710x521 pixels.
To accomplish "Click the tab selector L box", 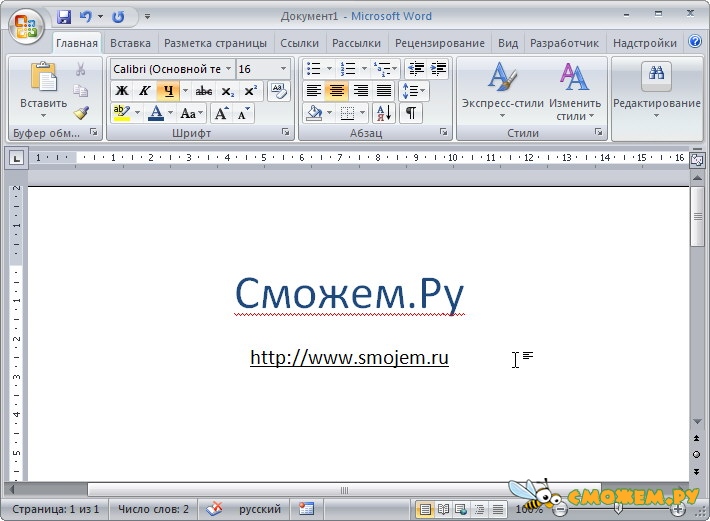I will coord(17,158).
